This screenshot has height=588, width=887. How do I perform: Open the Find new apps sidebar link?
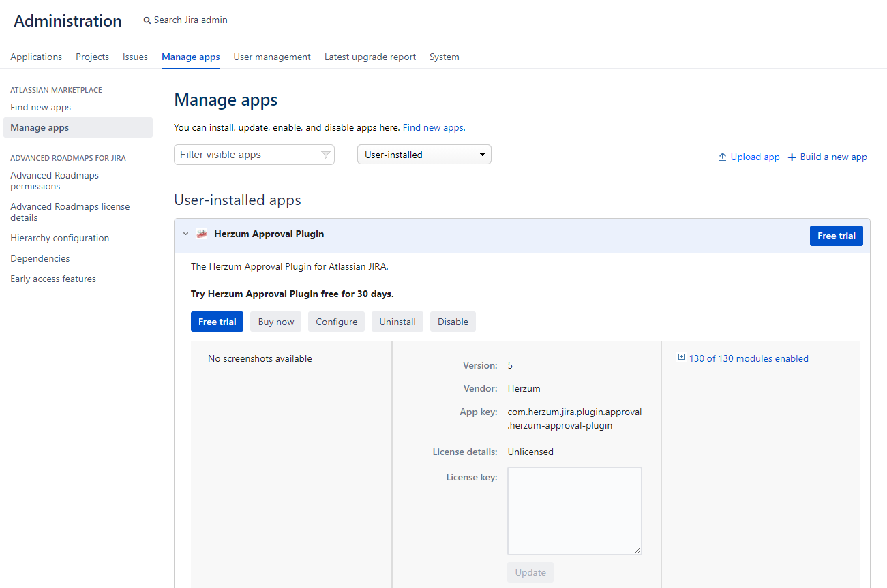[41, 107]
